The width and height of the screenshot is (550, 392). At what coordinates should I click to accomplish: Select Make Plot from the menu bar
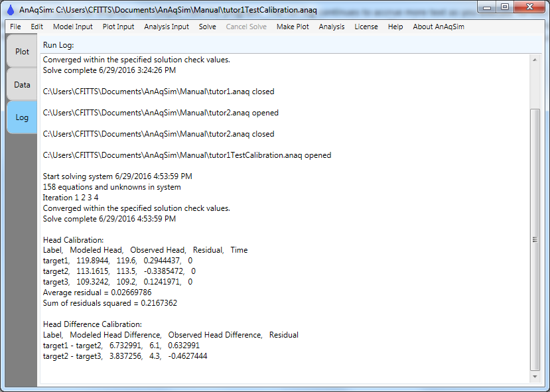click(x=293, y=27)
